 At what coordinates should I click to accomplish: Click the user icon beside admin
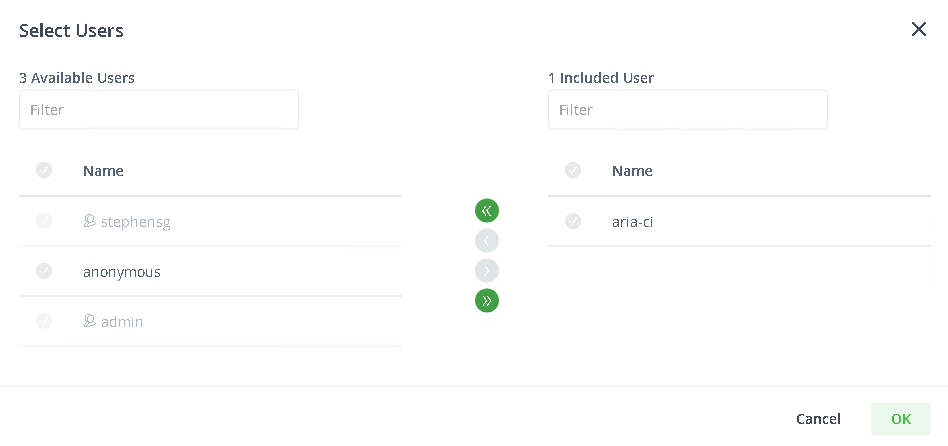click(89, 321)
